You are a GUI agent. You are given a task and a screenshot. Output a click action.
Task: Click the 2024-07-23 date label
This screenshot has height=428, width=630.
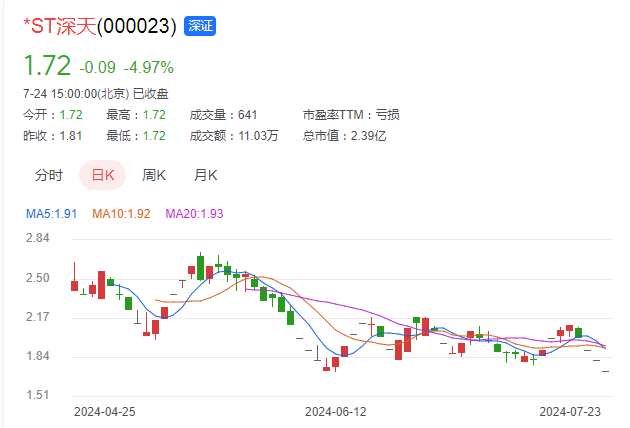click(x=570, y=412)
